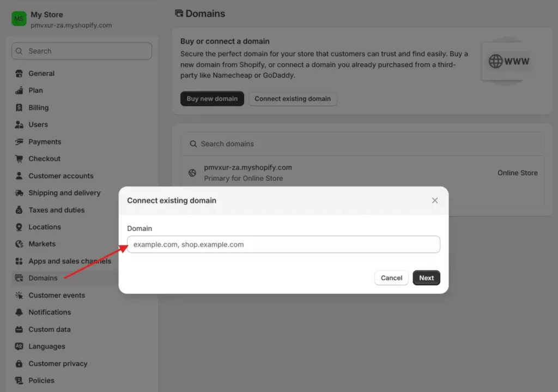Click the General settings store icon
This screenshot has height=392, width=558.
pos(19,74)
